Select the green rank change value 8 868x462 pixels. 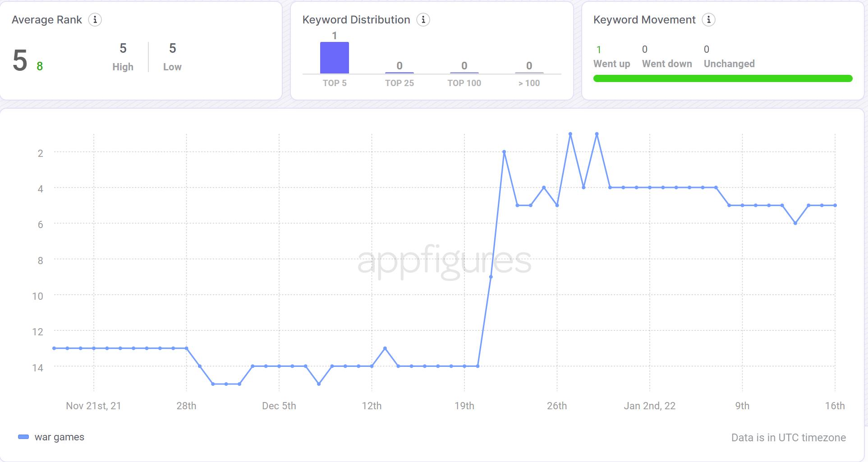click(40, 66)
